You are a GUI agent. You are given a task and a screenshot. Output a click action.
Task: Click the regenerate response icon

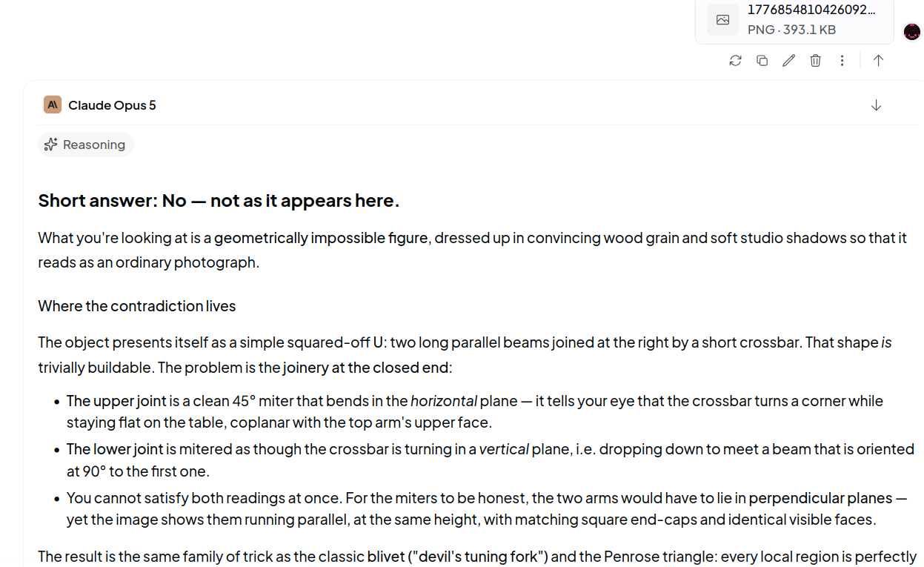tap(735, 61)
